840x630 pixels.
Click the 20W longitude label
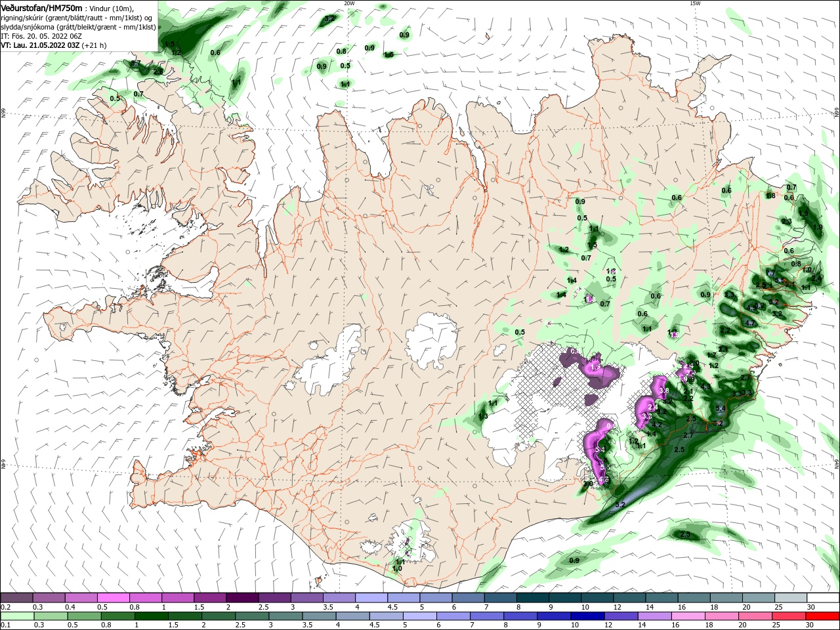[x=349, y=3]
